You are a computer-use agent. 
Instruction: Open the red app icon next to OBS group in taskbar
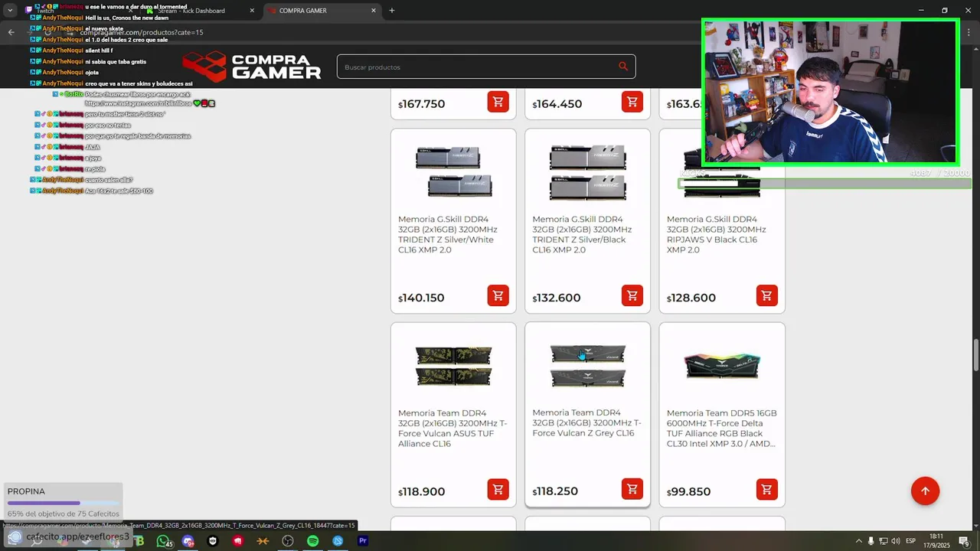click(238, 541)
